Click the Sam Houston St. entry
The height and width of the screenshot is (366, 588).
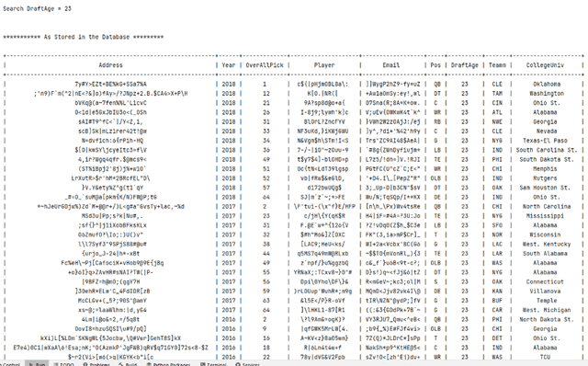545,188
